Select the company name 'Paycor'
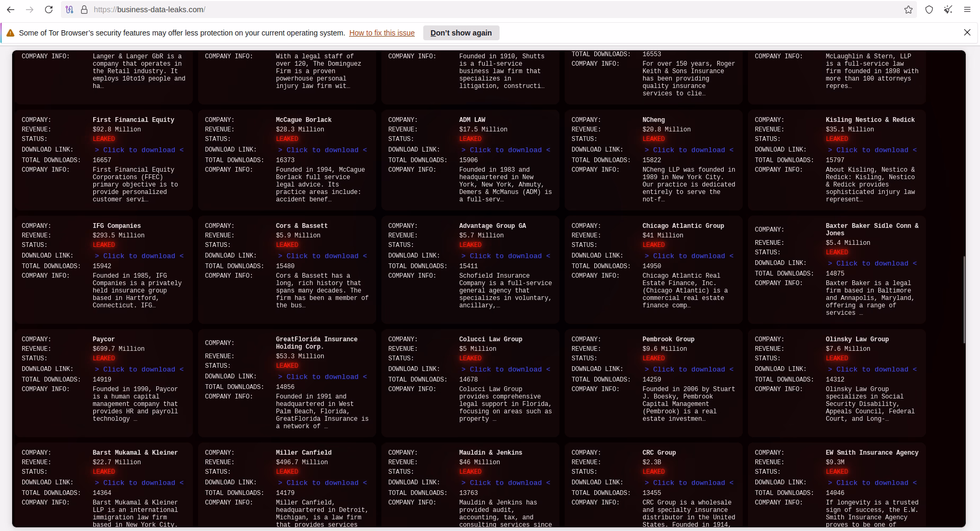Image resolution: width=980 pixels, height=531 pixels. point(104,339)
